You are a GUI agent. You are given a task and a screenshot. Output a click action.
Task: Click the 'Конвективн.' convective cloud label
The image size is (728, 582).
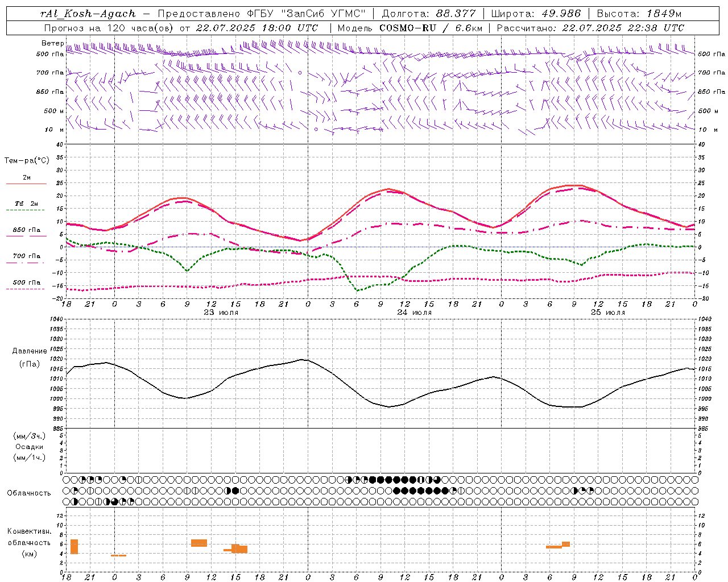point(29,532)
